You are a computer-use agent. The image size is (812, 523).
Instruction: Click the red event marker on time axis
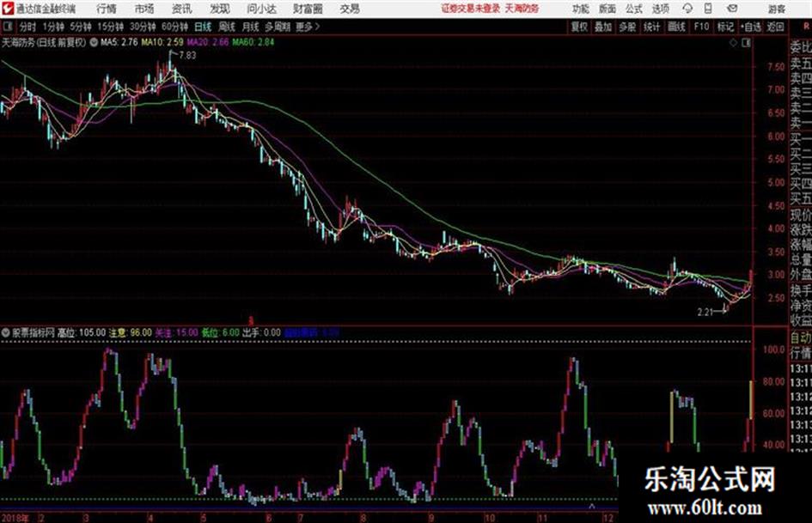point(251,321)
